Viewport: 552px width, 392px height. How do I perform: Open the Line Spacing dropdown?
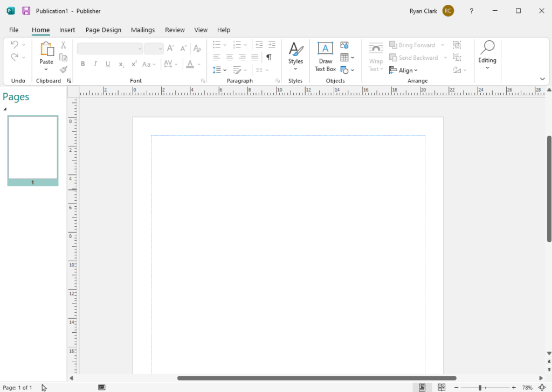pos(219,70)
